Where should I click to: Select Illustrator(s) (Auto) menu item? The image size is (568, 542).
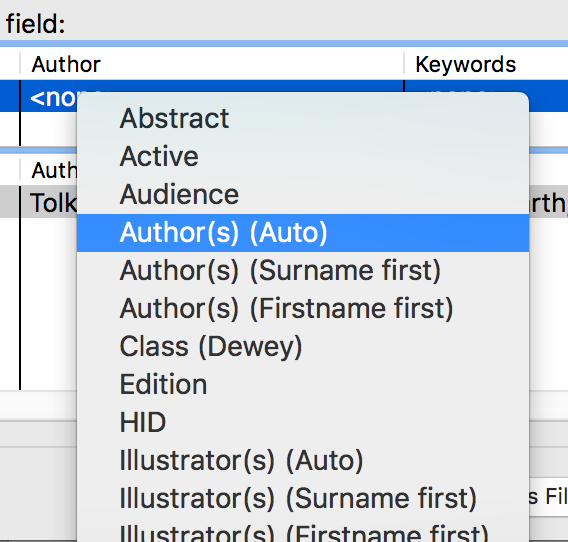pyautogui.click(x=303, y=461)
